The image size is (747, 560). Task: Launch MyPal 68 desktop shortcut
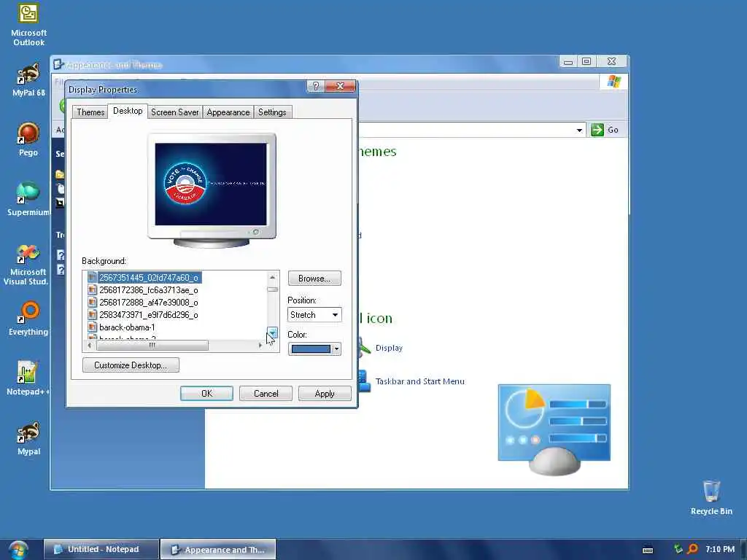(28, 80)
